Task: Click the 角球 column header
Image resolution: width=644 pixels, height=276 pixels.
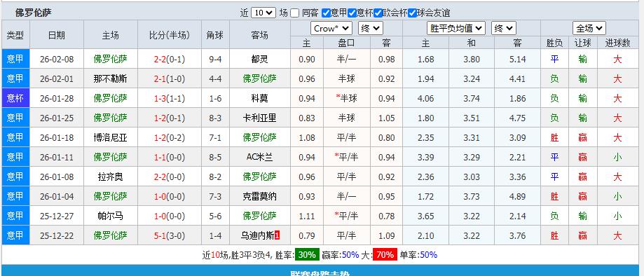Action: pyautogui.click(x=215, y=35)
